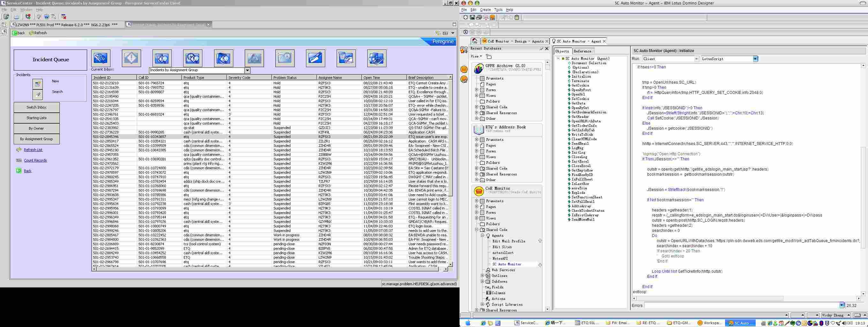
Task: Expand the Subforms node under CoE Monitor
Action: tap(483, 281)
